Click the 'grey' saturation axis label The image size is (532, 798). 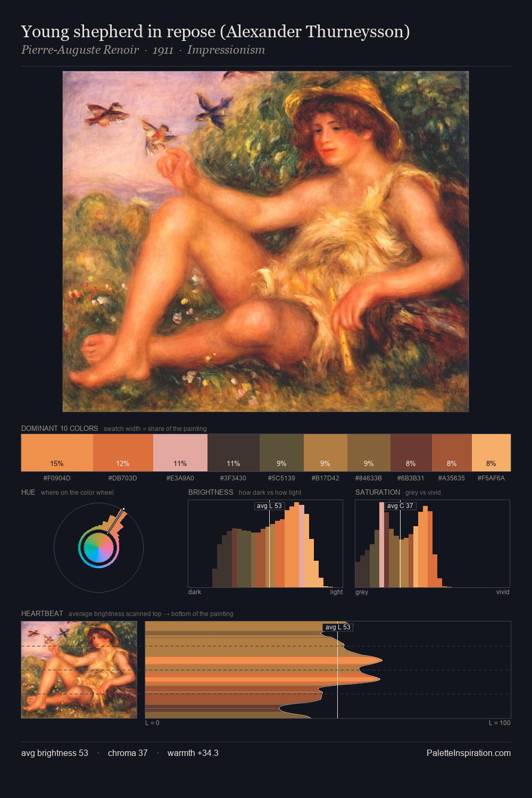pyautogui.click(x=362, y=592)
